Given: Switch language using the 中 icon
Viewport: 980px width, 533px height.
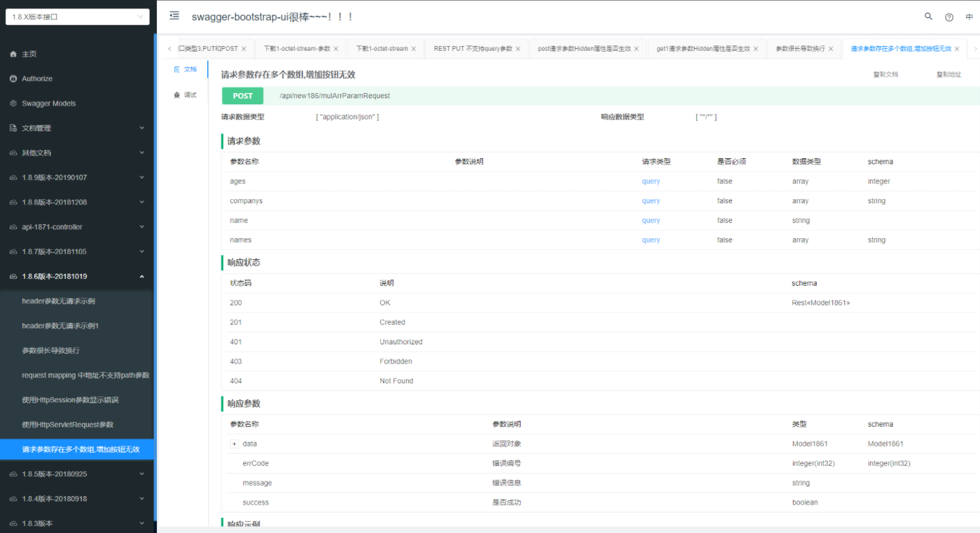Looking at the screenshot, I should pos(969,16).
